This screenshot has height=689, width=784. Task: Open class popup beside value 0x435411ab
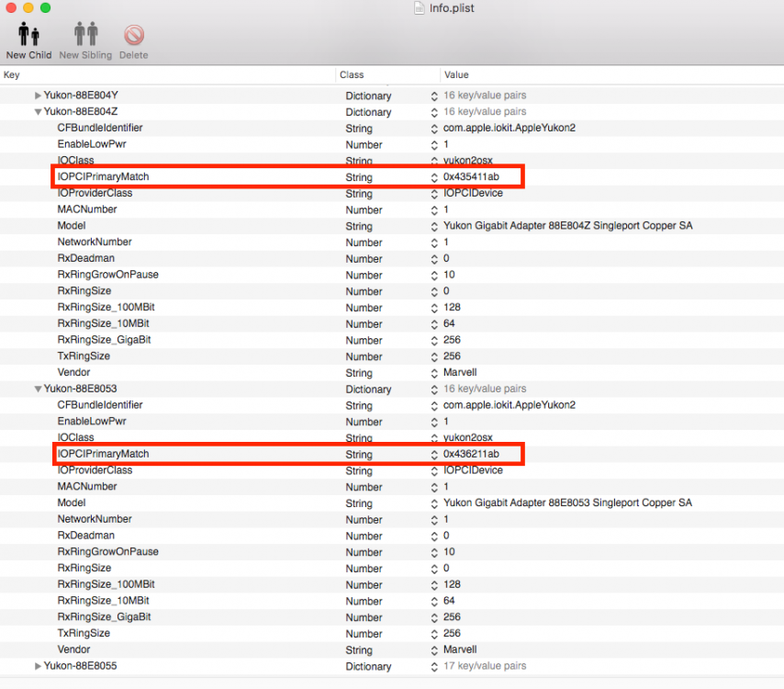point(434,177)
